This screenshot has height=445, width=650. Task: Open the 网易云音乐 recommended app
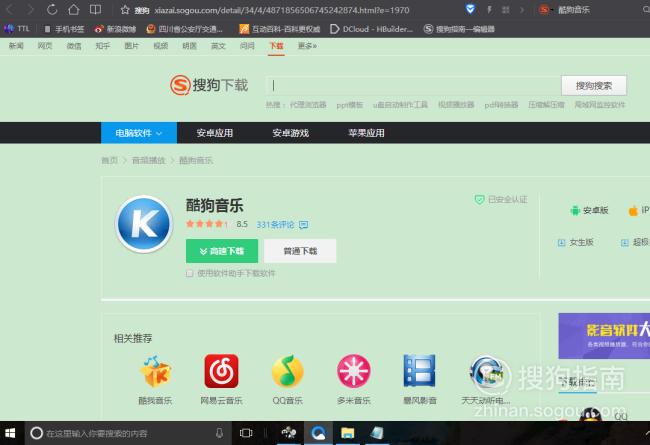(221, 379)
